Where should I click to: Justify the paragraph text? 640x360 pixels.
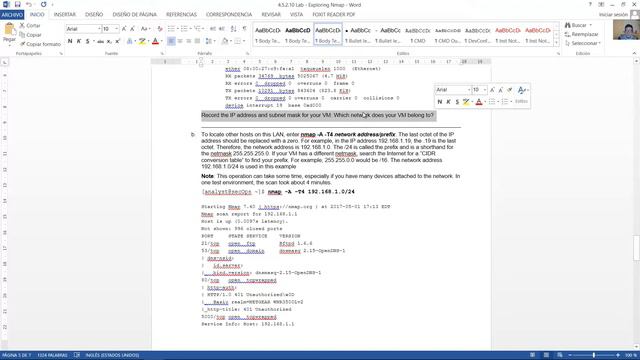tap(197, 41)
